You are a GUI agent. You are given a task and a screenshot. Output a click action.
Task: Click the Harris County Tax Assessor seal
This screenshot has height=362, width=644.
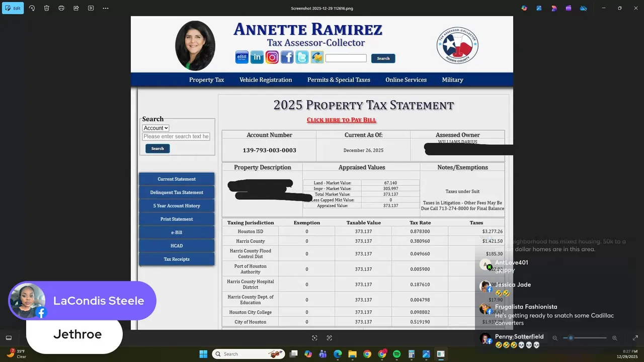(457, 46)
